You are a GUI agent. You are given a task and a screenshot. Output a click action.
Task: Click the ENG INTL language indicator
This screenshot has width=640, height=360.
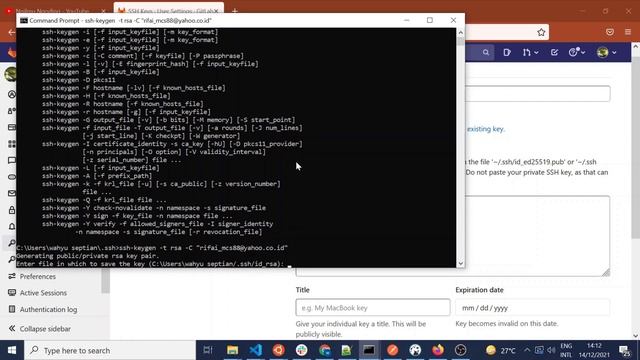pyautogui.click(x=566, y=350)
